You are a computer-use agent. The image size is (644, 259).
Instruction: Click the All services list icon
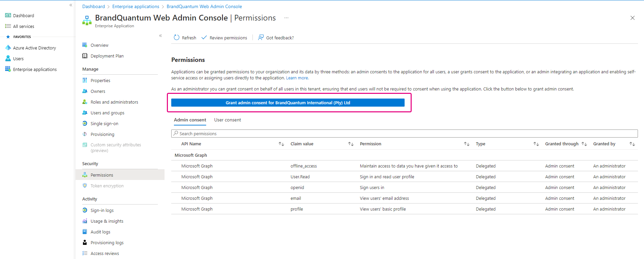pos(8,26)
